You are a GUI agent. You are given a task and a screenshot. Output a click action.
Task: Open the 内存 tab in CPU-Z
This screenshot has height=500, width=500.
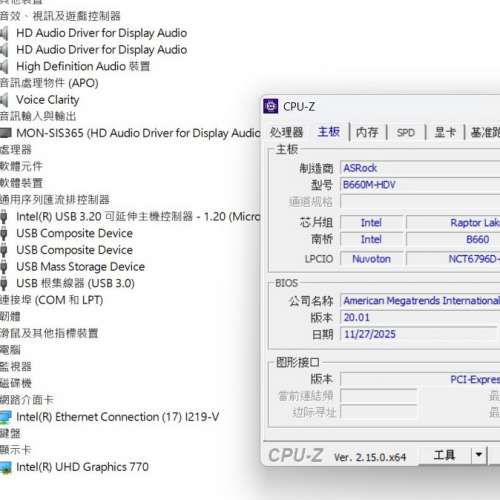click(x=367, y=132)
